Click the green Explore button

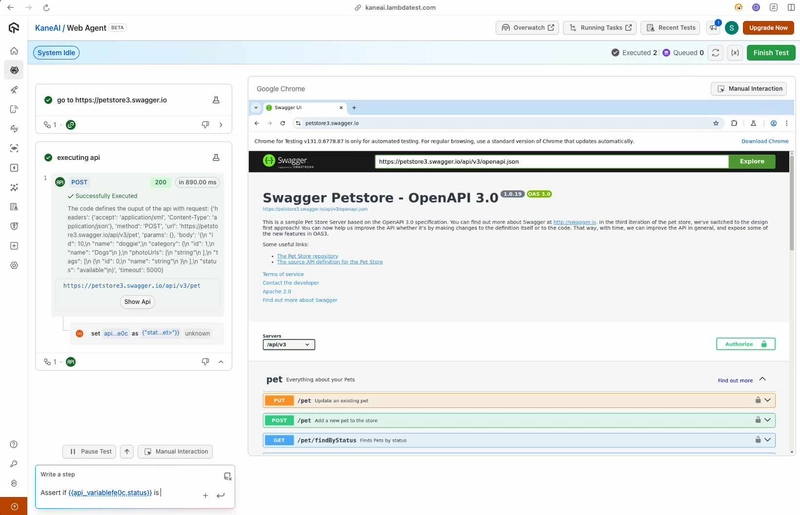(x=752, y=161)
